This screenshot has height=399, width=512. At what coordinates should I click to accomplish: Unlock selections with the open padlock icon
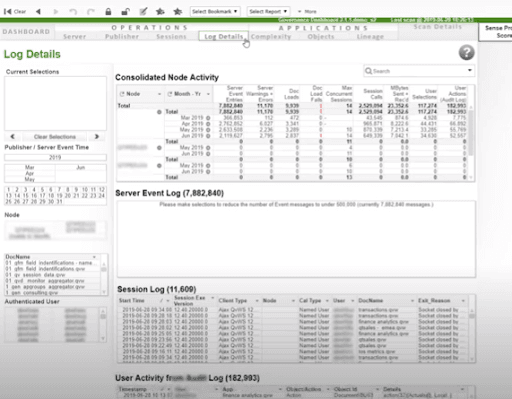pos(125,12)
